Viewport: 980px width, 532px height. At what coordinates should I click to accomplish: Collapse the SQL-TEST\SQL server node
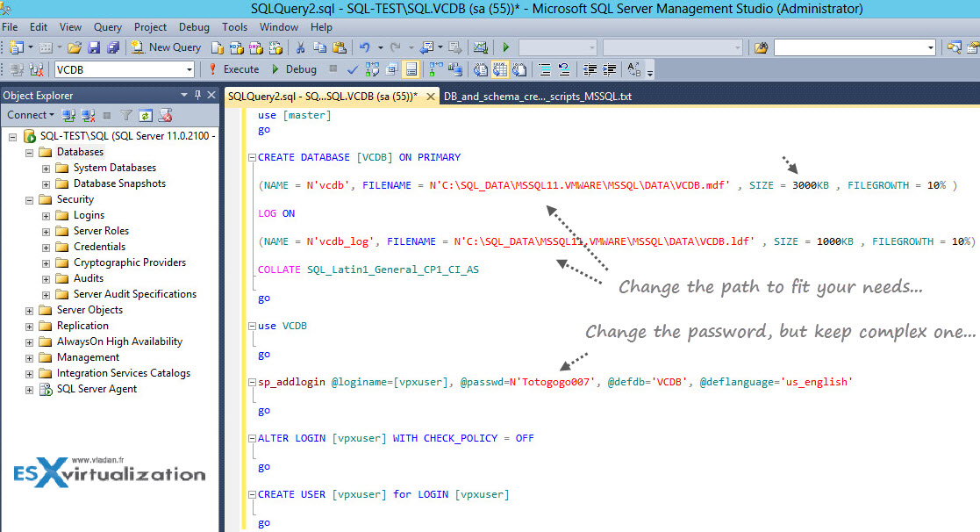coord(12,137)
